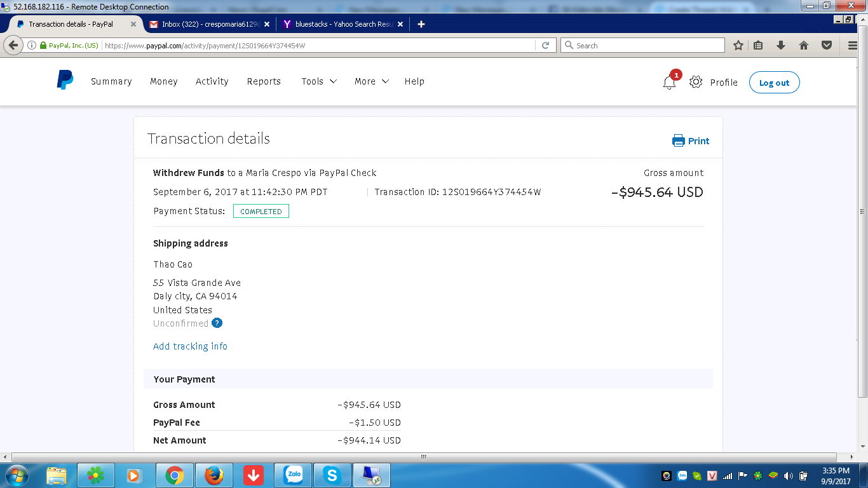Image resolution: width=868 pixels, height=488 pixels.
Task: Click the horizontal scrollbar thumb
Action: pos(424,457)
